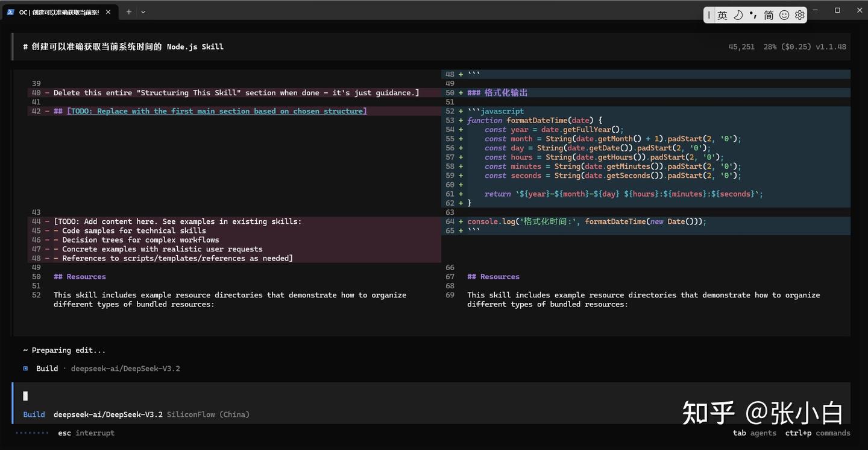Minimize the terminal window

click(x=816, y=10)
